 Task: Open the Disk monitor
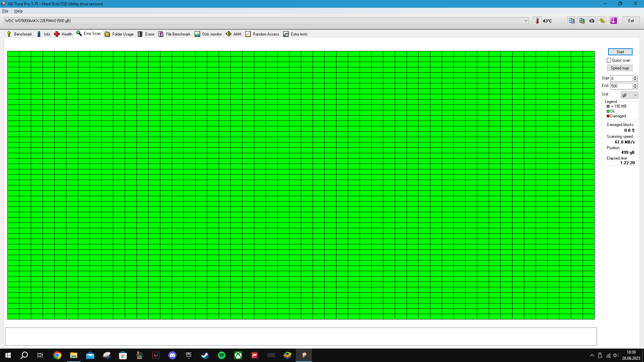tap(208, 34)
